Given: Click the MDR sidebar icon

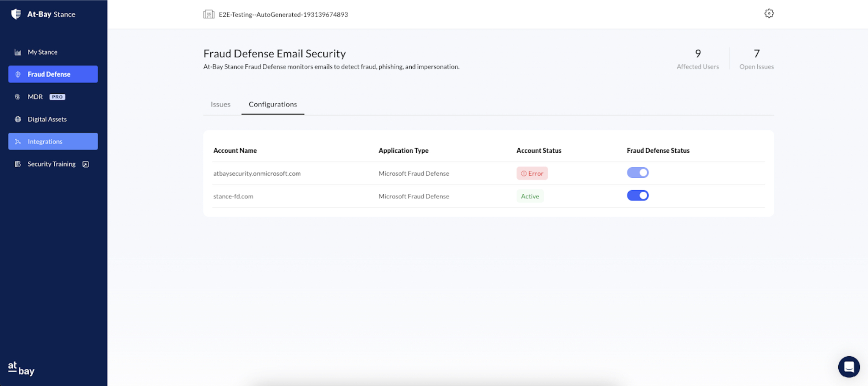Looking at the screenshot, I should [17, 97].
